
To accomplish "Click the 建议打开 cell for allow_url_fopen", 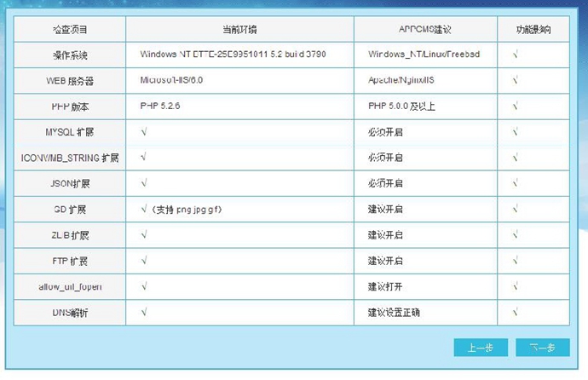I will click(385, 286).
